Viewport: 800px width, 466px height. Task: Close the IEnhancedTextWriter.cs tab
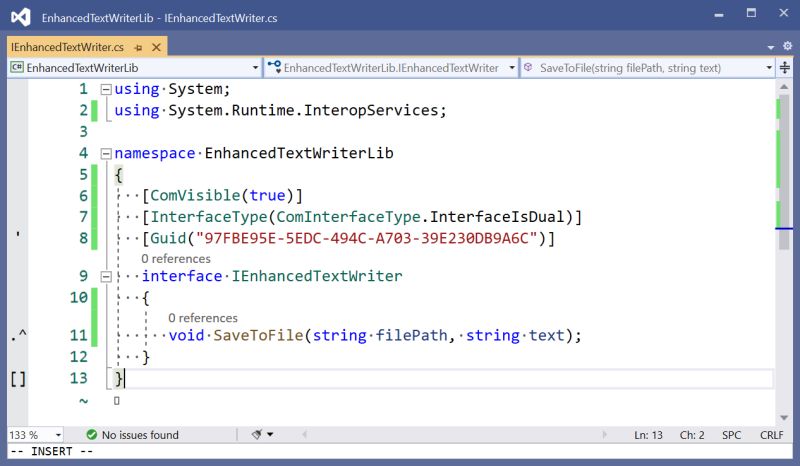156,47
